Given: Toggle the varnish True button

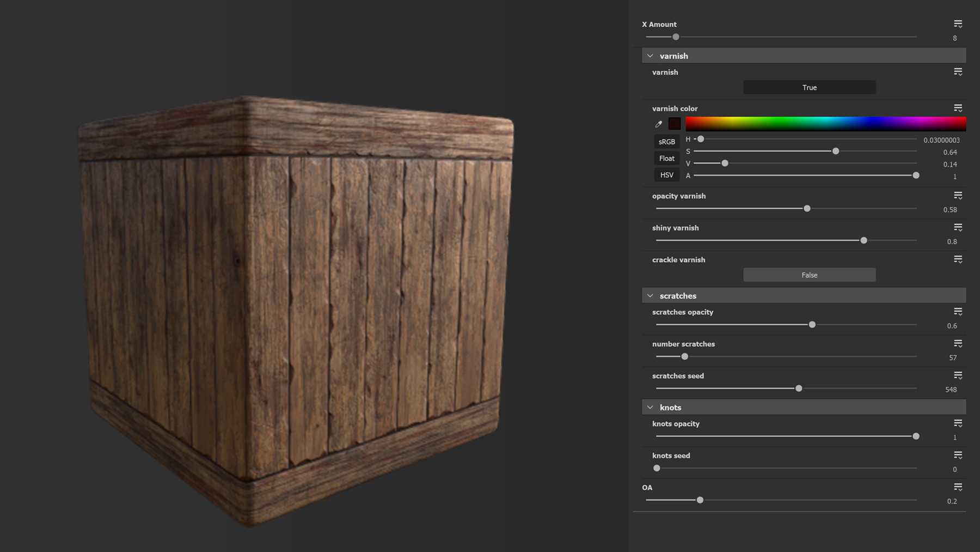Looking at the screenshot, I should (x=809, y=87).
